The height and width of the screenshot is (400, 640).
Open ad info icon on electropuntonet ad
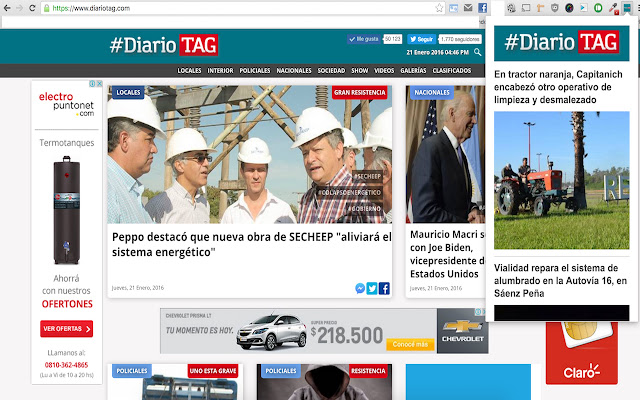point(92,83)
